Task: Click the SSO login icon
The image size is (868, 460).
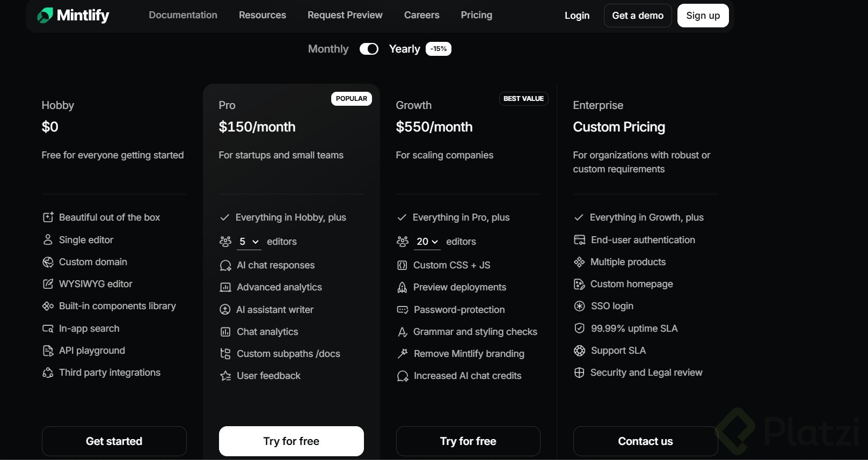Action: point(579,306)
